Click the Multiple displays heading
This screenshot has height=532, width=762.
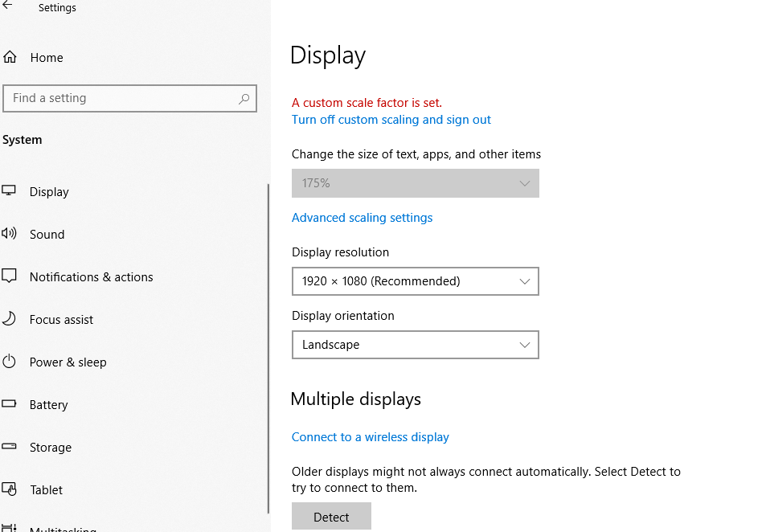pos(356,399)
